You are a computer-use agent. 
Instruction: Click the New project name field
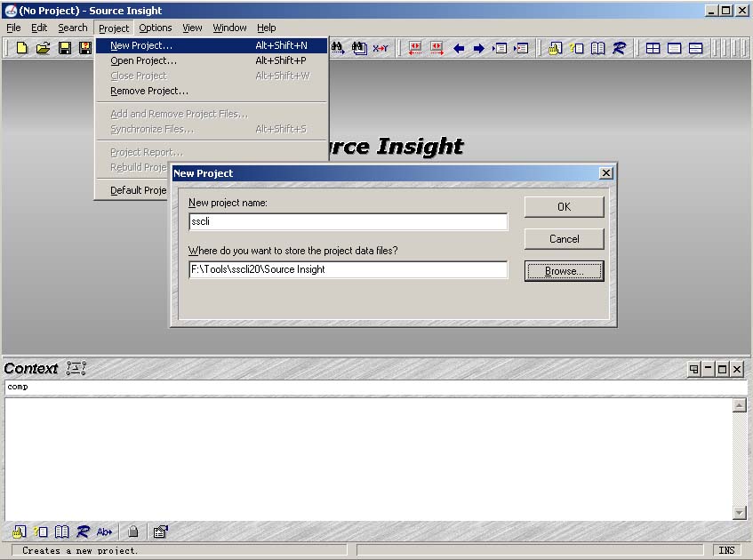348,222
